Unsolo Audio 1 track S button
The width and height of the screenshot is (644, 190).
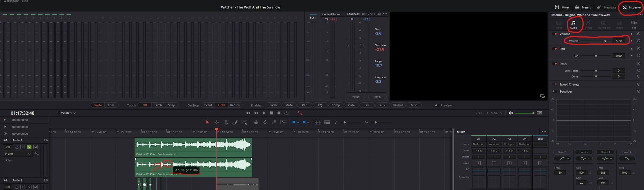tap(29, 147)
